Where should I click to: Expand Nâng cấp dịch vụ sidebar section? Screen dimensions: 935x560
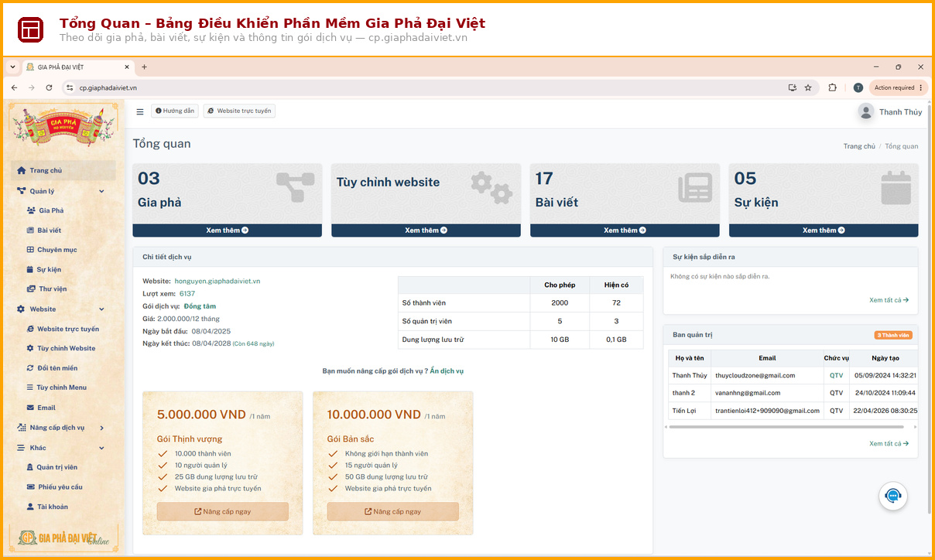pos(63,428)
